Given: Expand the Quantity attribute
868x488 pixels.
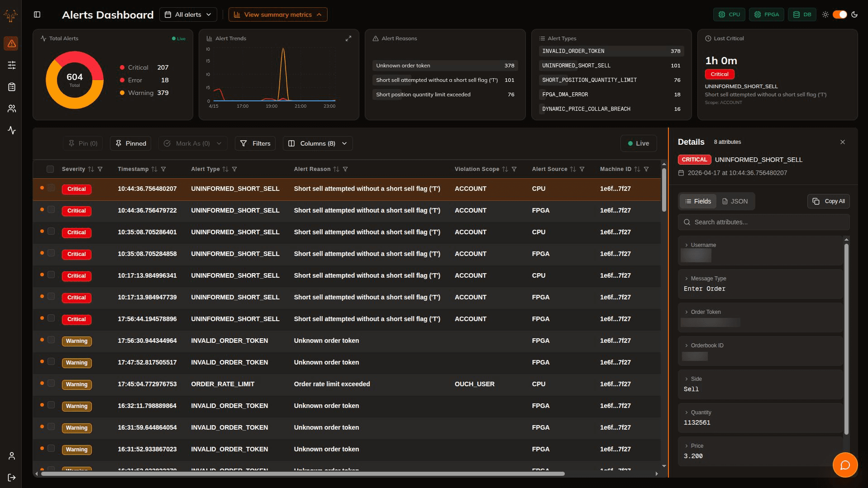Looking at the screenshot, I should click(x=686, y=412).
